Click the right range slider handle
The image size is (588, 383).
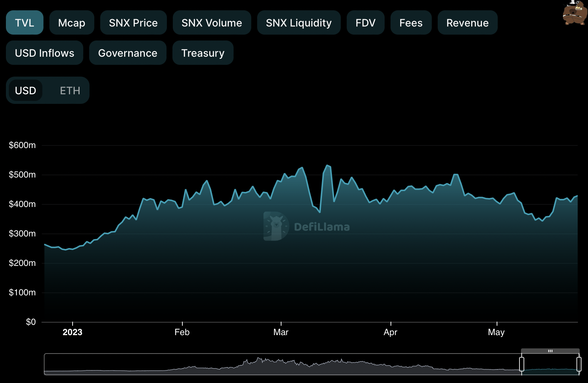click(x=579, y=364)
